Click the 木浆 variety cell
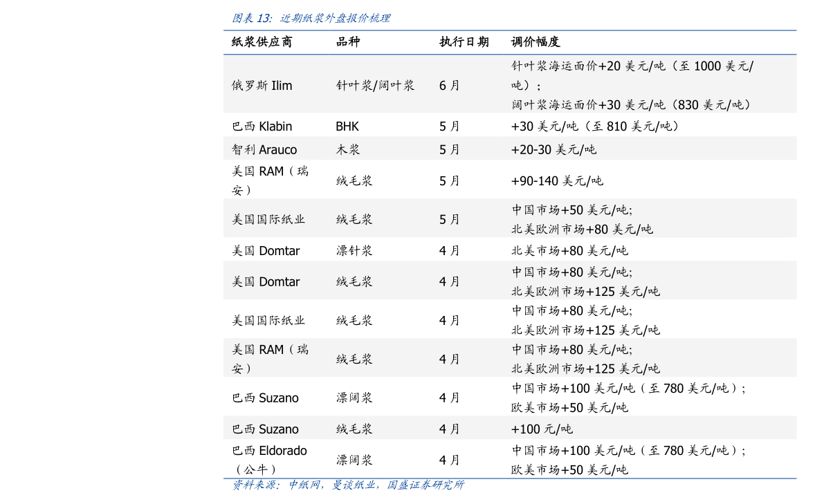 pos(346,149)
